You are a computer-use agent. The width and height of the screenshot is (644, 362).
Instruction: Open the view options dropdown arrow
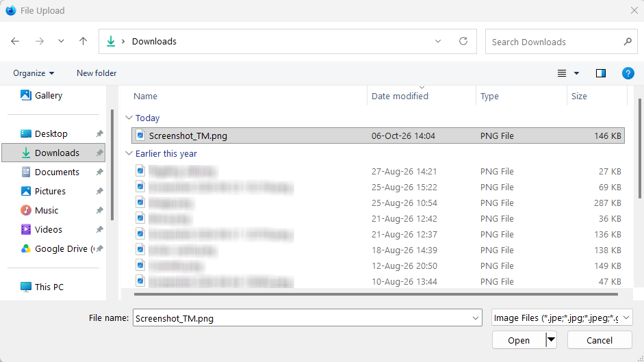[x=577, y=73]
